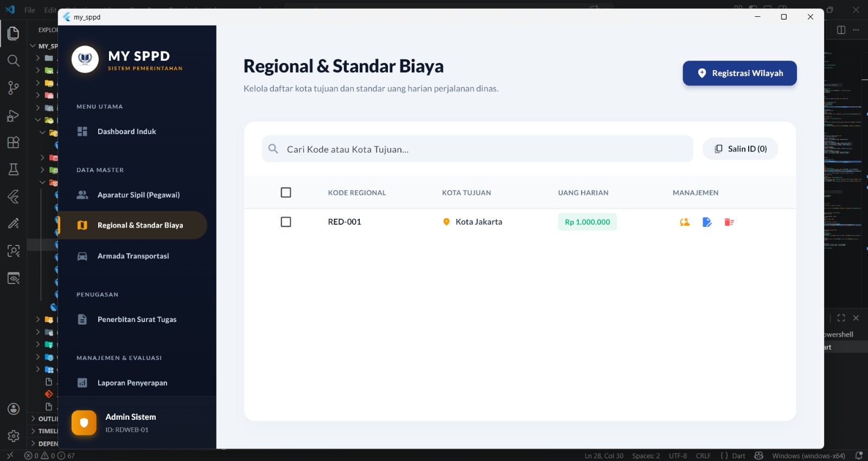Click Windows (windows-x64) device selector in status bar

point(808,456)
